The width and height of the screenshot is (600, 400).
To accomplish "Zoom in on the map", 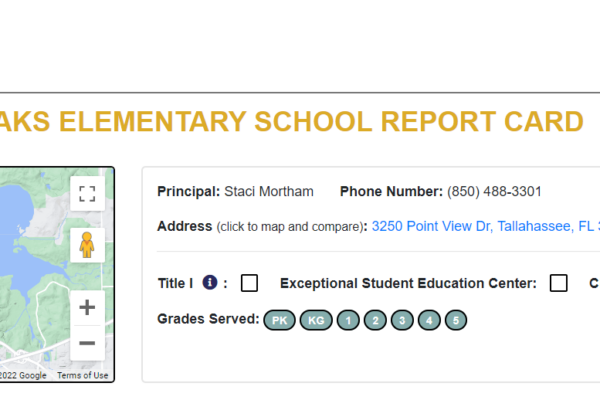I will pyautogui.click(x=87, y=307).
